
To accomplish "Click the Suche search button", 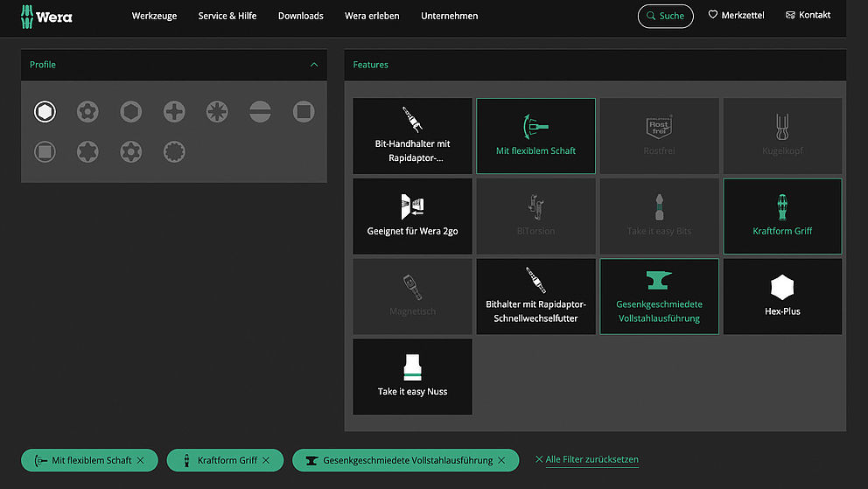I will pyautogui.click(x=665, y=16).
